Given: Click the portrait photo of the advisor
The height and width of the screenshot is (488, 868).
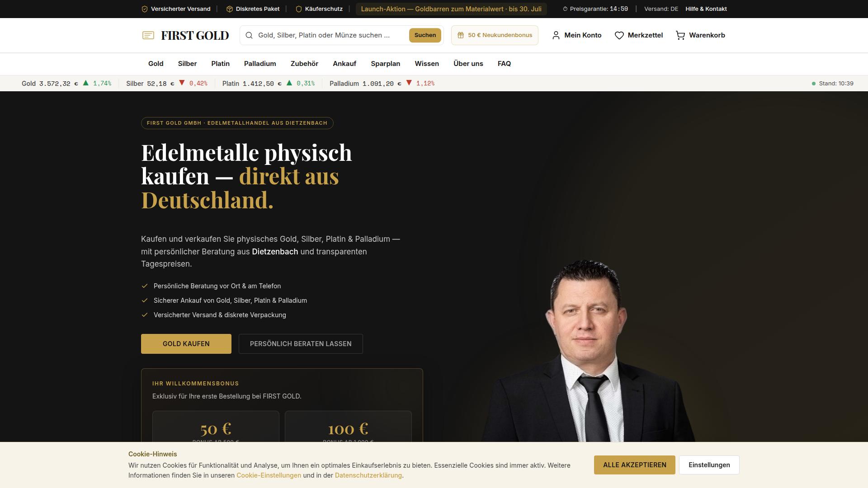Looking at the screenshot, I should [588, 352].
